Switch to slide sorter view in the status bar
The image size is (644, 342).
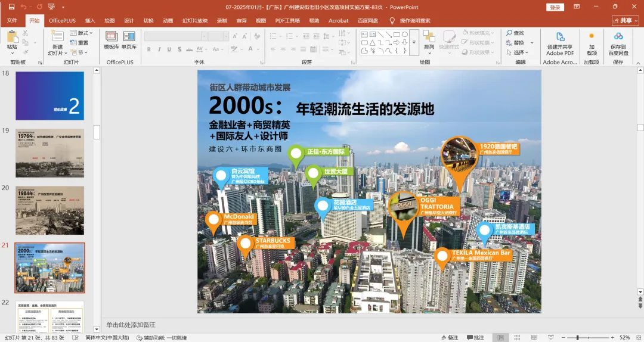pos(517,337)
